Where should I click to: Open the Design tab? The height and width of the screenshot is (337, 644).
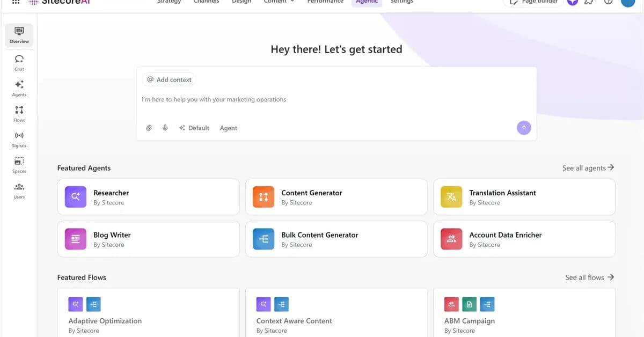pos(241,2)
